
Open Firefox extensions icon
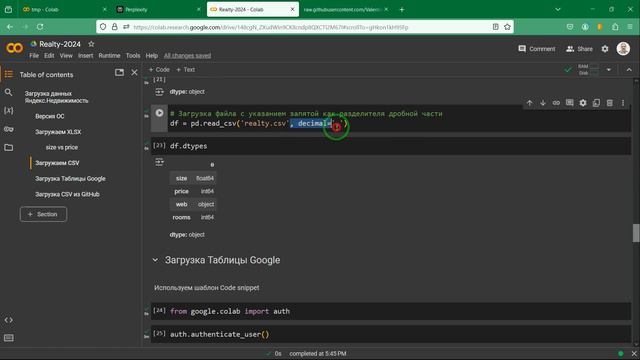(615, 27)
